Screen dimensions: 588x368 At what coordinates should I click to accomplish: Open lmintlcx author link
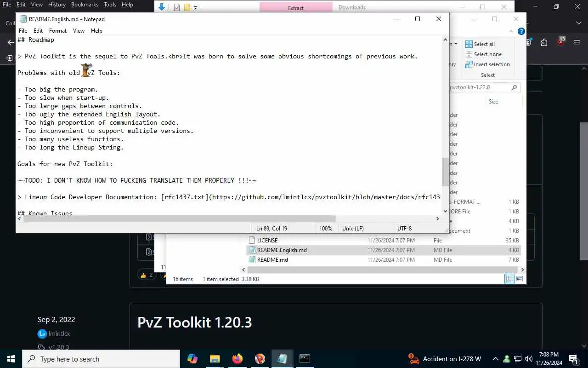click(59, 333)
